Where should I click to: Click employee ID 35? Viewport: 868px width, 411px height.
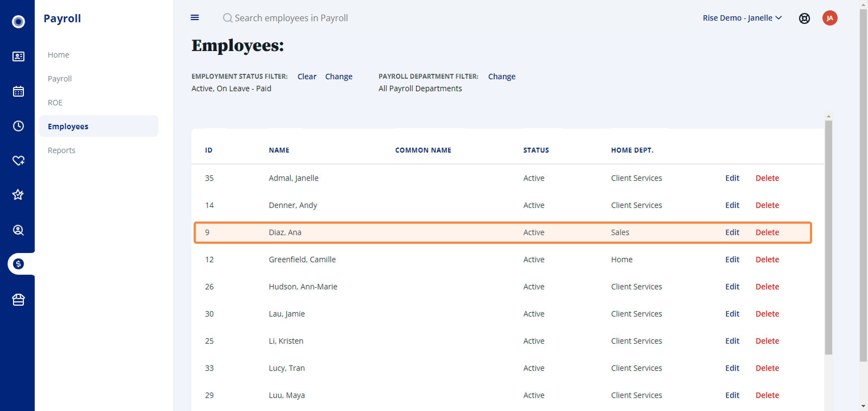coord(209,178)
